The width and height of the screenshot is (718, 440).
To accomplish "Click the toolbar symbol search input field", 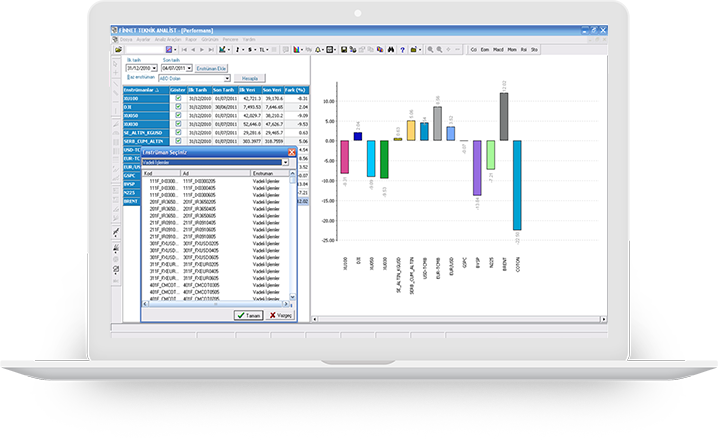I will pos(145,49).
